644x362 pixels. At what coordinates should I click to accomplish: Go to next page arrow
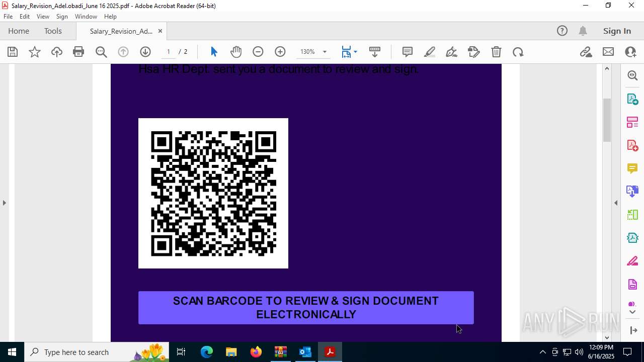coord(145,52)
